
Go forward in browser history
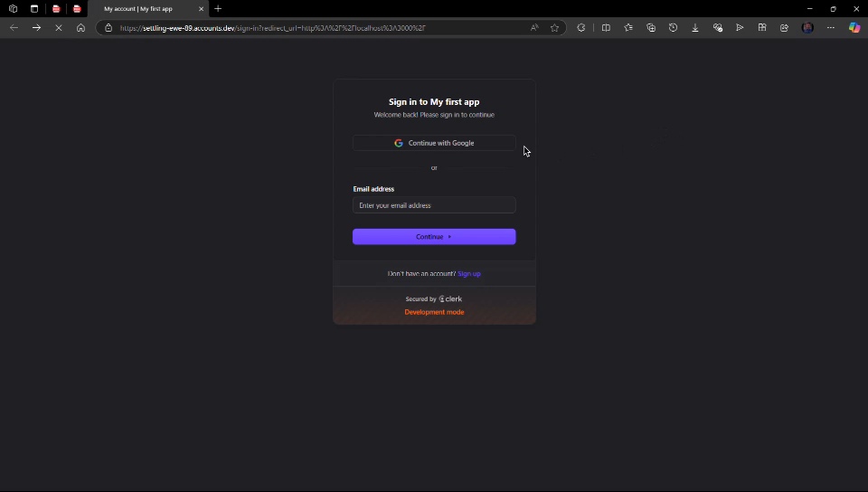36,28
